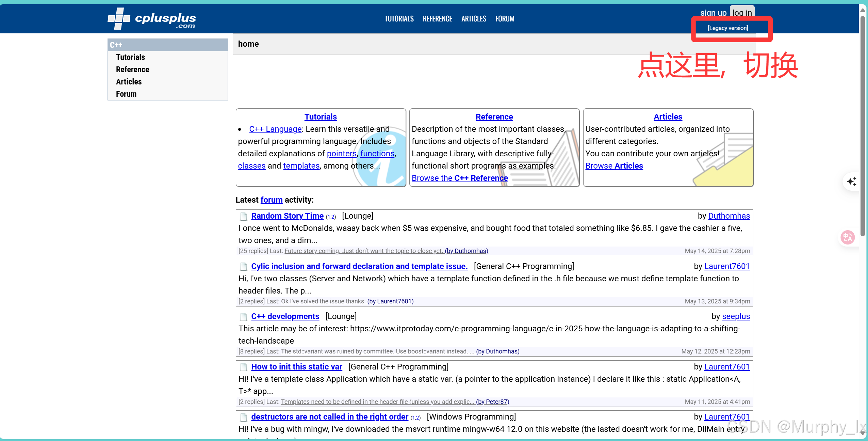Viewport: 868px width, 441px height.
Task: Switch to the Legacy version toggle
Action: tap(728, 28)
